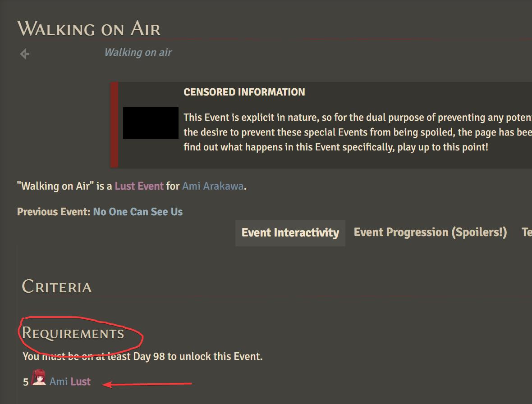This screenshot has width=532, height=404.
Task: Click the back arrow icon
Action: [24, 54]
